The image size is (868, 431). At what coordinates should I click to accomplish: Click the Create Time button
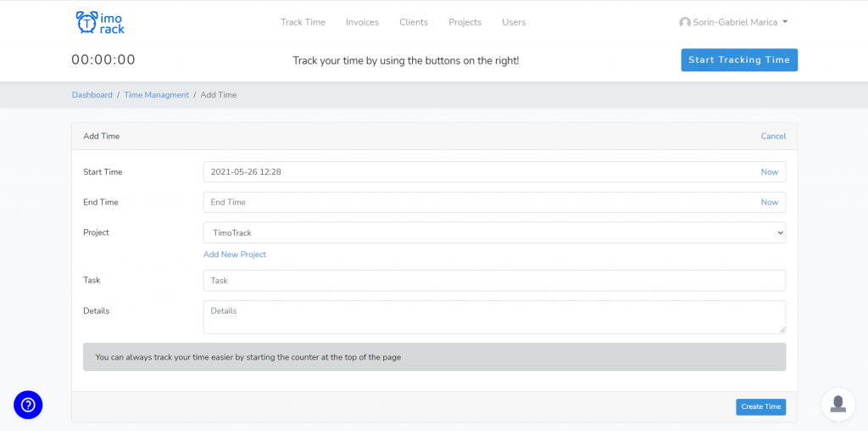point(760,406)
